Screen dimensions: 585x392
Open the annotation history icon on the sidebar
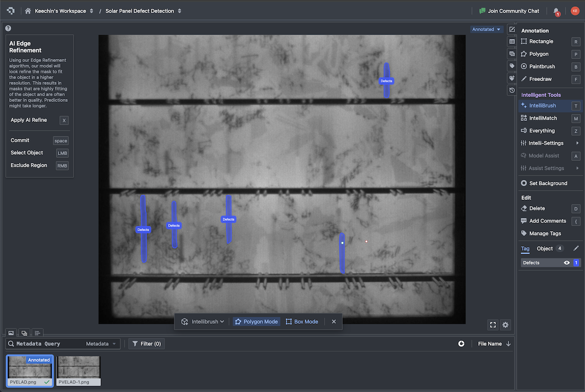511,90
